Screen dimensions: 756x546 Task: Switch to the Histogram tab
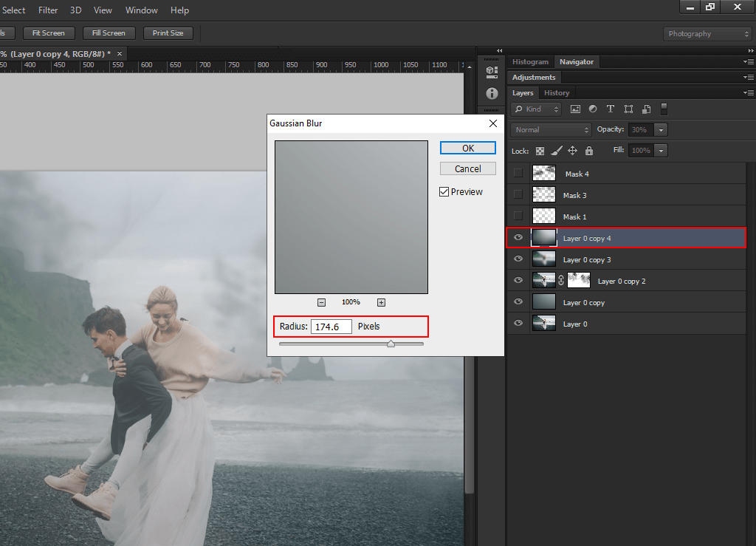pos(530,62)
